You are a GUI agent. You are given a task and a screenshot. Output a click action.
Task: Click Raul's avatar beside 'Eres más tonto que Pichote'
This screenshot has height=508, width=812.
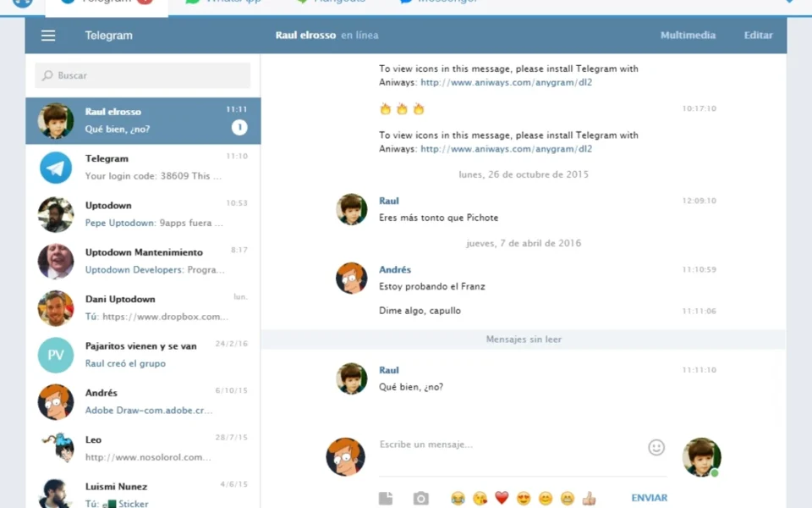pyautogui.click(x=352, y=209)
